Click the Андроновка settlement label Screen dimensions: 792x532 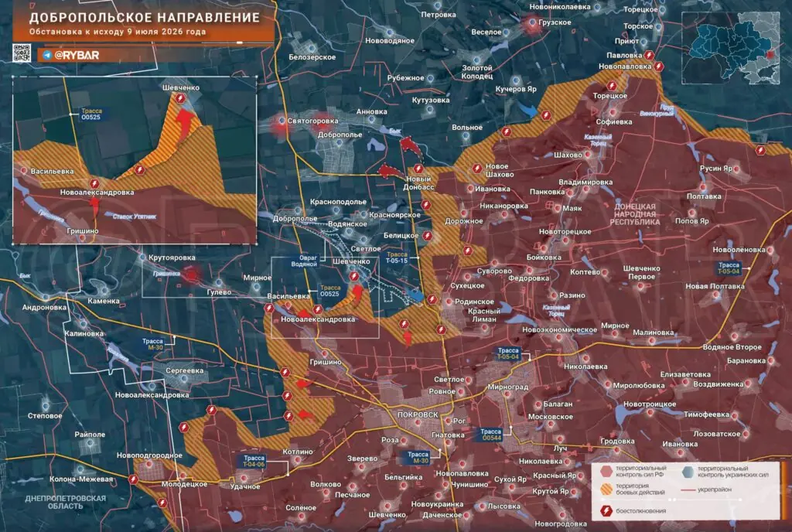coord(44,307)
